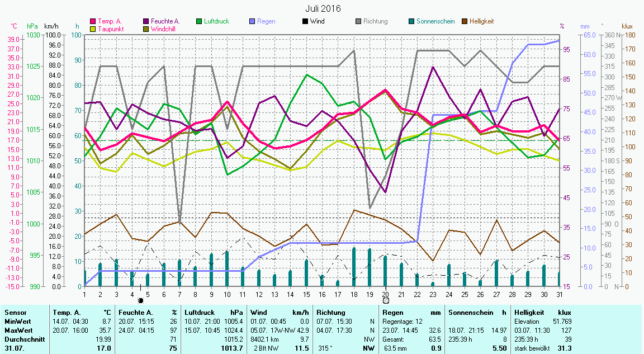Click the black Wind legend swatch
The height and width of the screenshot is (354, 644).
pyautogui.click(x=305, y=21)
